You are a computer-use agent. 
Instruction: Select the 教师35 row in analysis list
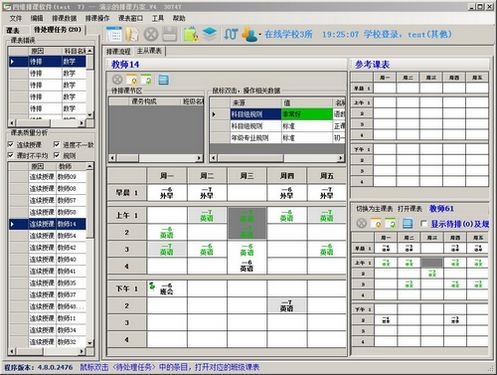(x=47, y=283)
